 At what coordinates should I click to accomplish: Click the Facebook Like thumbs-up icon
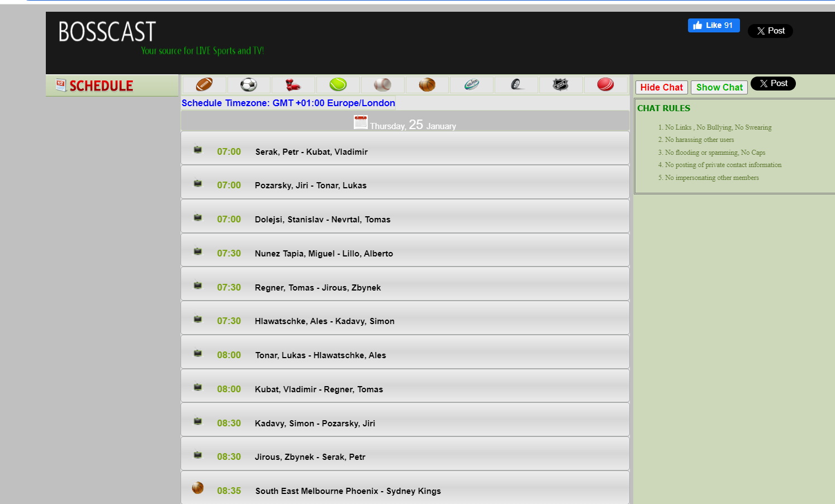(x=698, y=25)
